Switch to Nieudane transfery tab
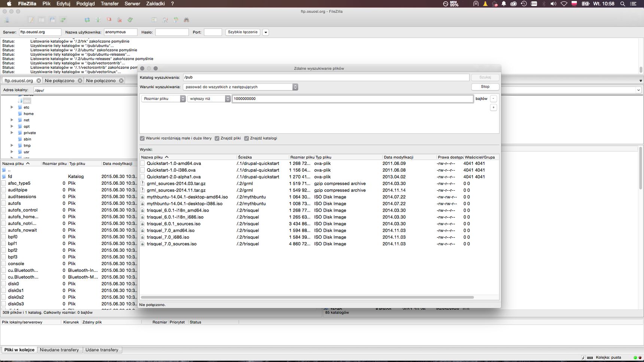This screenshot has width=644, height=362. coord(59,350)
